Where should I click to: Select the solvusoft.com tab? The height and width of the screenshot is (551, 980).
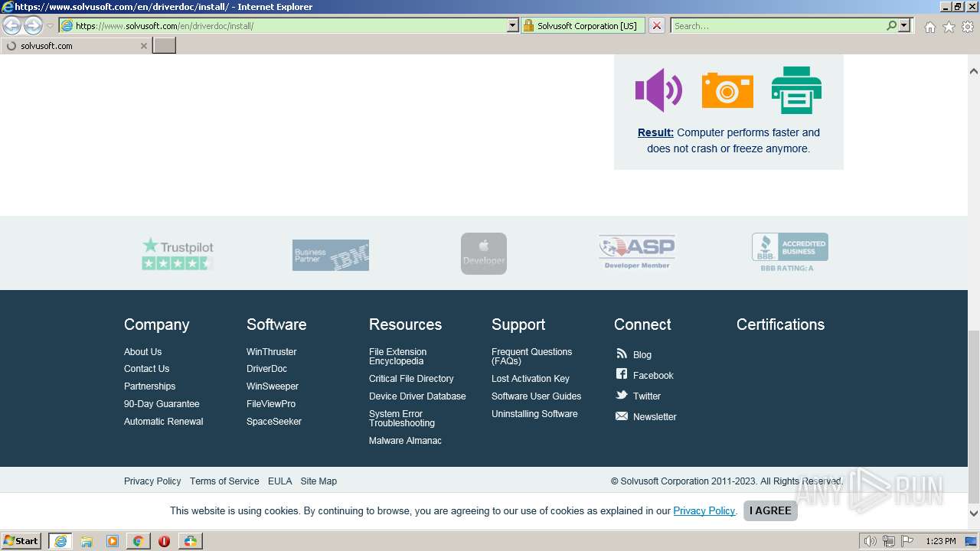point(76,46)
